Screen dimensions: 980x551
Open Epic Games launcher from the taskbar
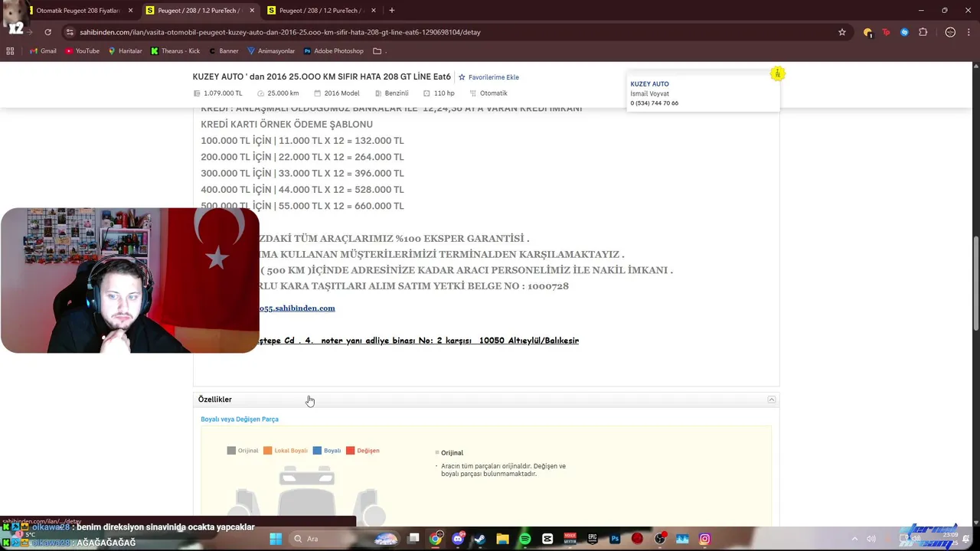pos(593,539)
